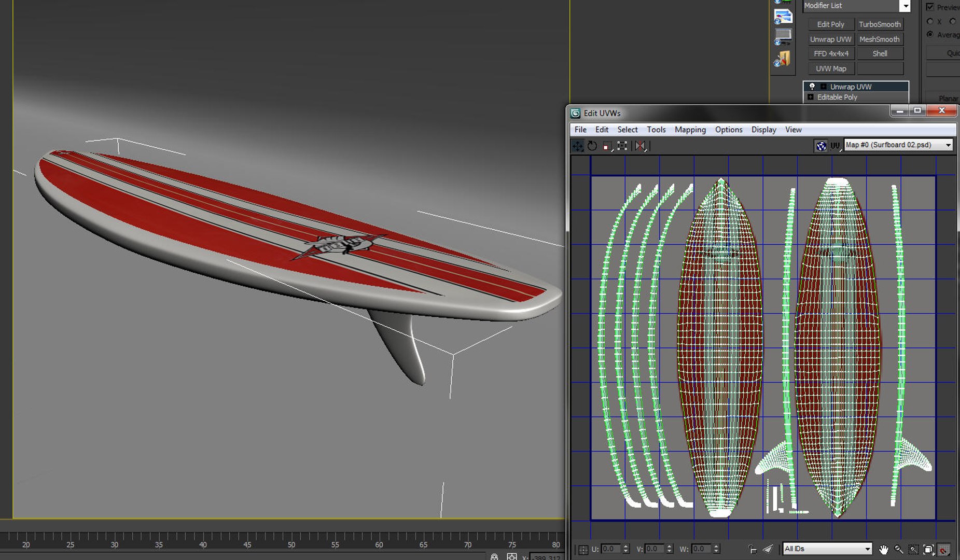Open the File menu in Edit UVWs
The height and width of the screenshot is (560, 960).
[580, 130]
